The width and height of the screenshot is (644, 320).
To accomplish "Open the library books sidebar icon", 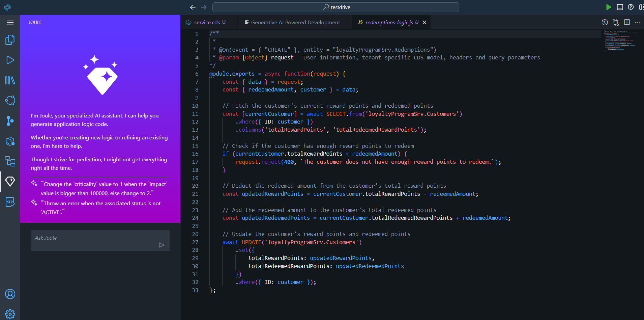I will (x=10, y=80).
